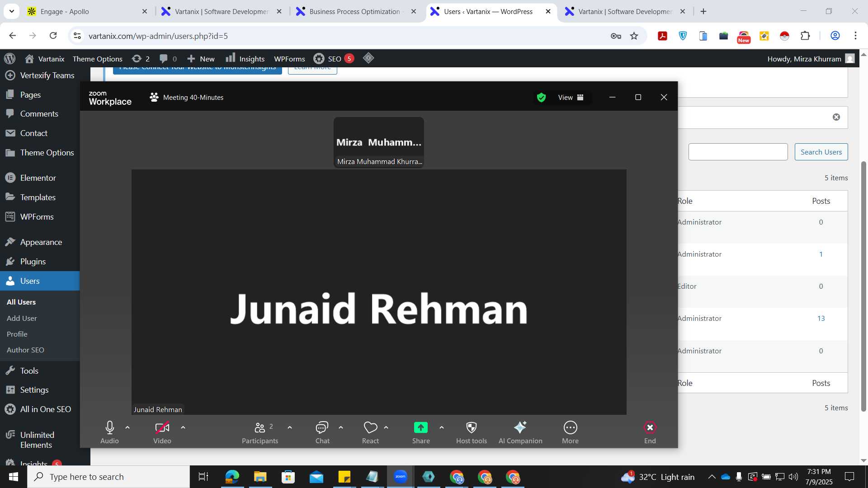Viewport: 868px width, 488px height.
Task: Open Comments in WordPress sidebar
Action: coord(40,114)
